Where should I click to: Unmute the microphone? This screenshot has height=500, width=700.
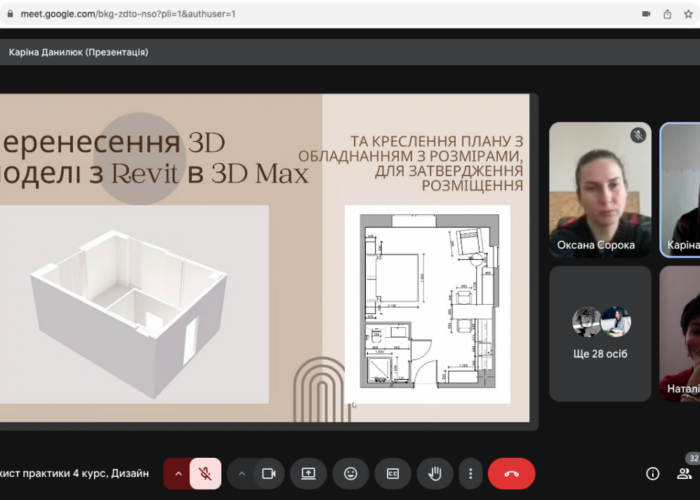coord(205,473)
